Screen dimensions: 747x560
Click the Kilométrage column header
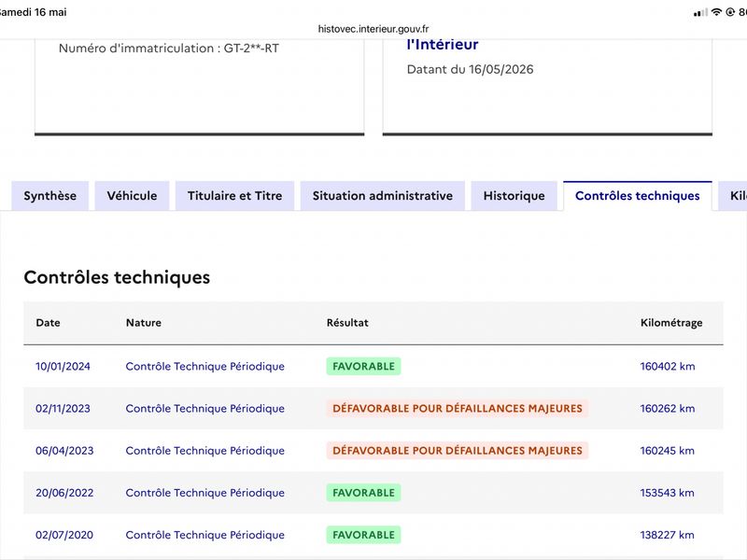(x=671, y=322)
